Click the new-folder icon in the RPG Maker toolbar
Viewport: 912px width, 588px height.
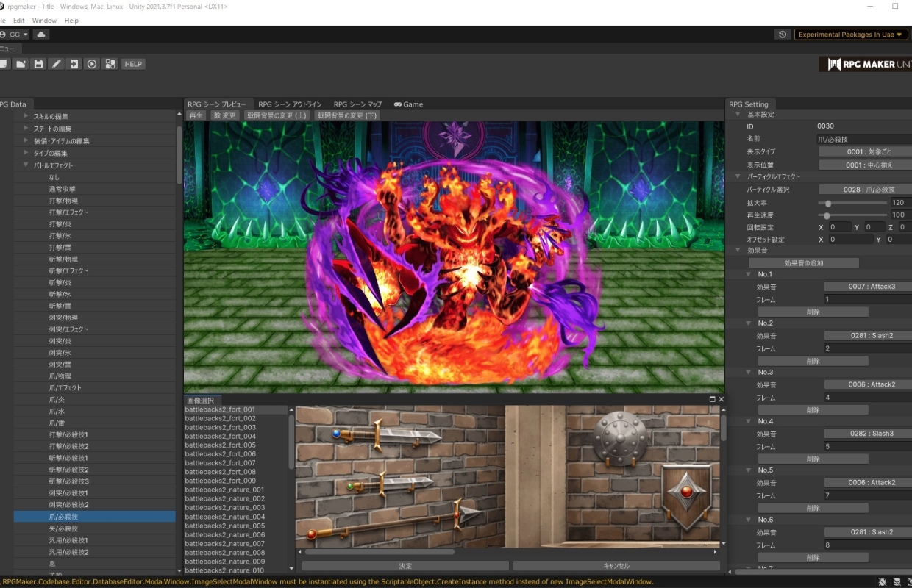pos(21,64)
